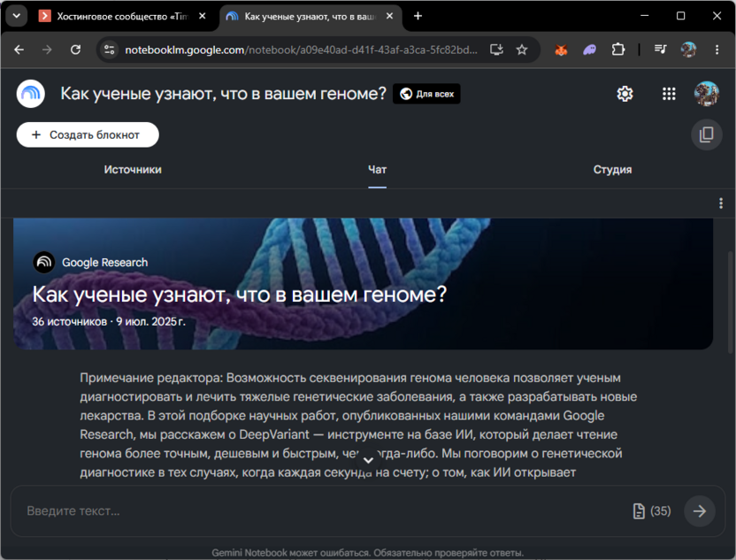Close the Как ученые узнают browser tab
The image size is (736, 560).
tap(389, 16)
